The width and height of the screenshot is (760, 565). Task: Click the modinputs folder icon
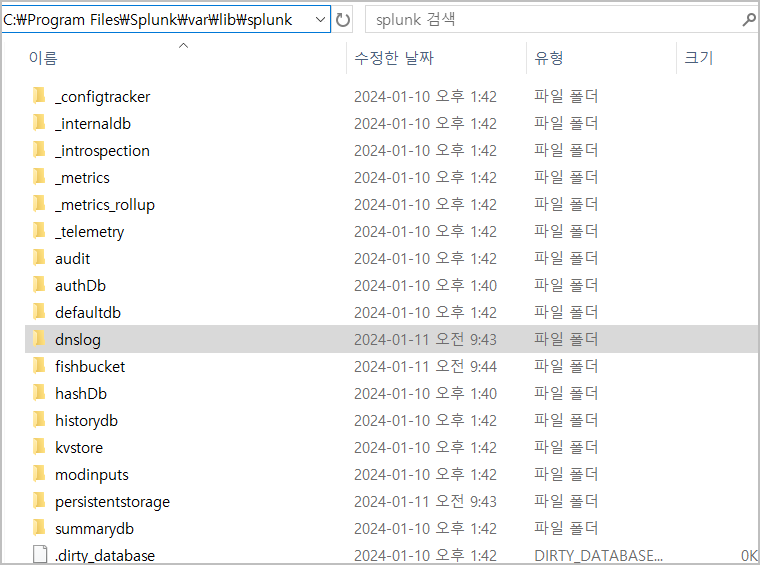[x=39, y=474]
